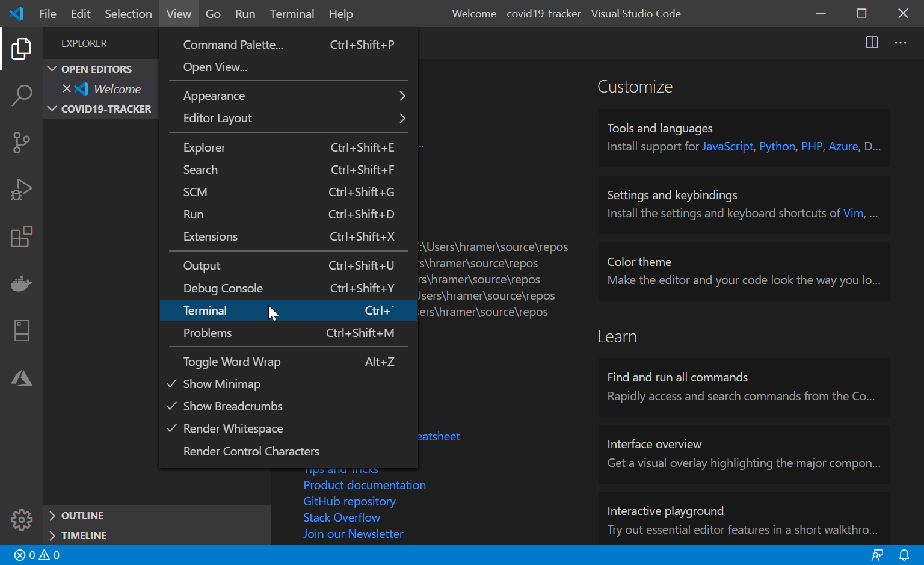Click the Python language link

777,146
